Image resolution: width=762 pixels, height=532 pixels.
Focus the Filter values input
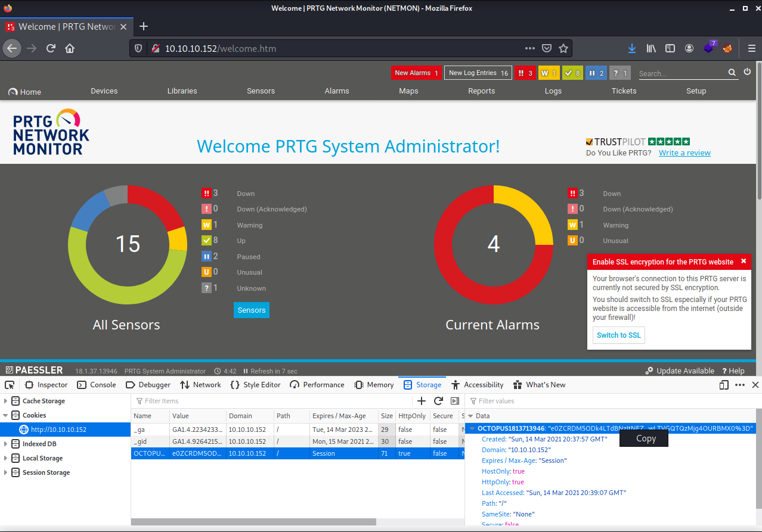tap(613, 401)
